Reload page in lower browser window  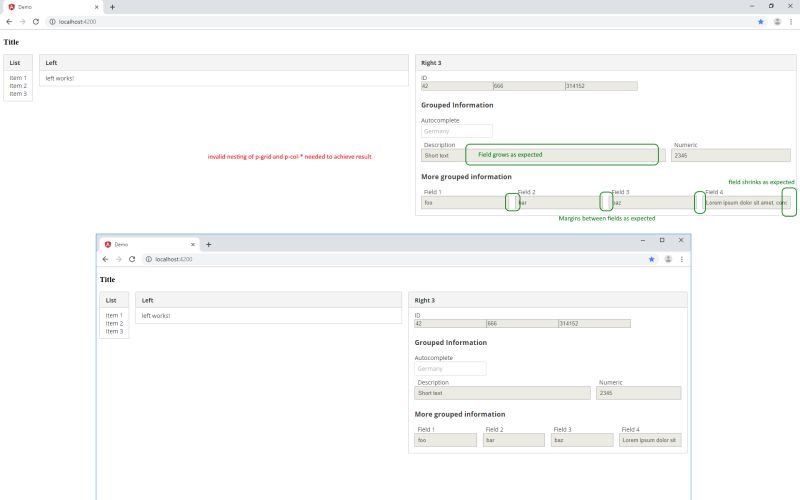click(x=132, y=259)
